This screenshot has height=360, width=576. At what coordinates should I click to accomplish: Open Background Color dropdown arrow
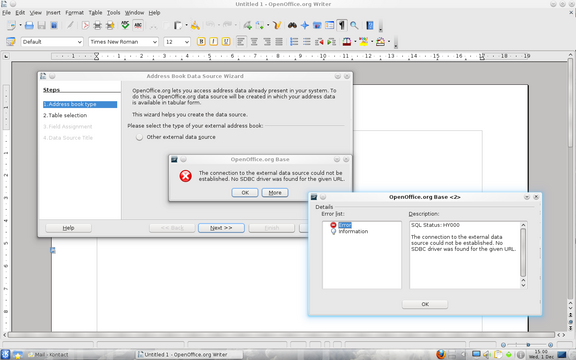(x=389, y=42)
